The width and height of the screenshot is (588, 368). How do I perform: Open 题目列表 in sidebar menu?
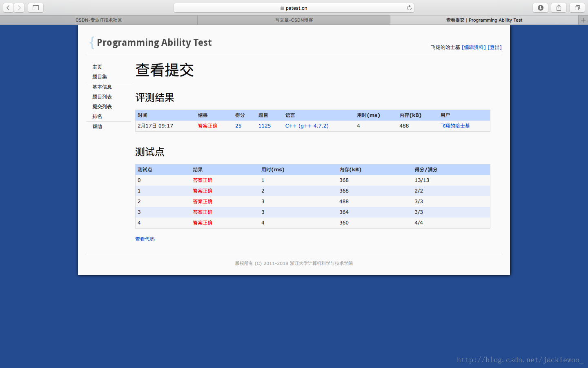coord(102,97)
